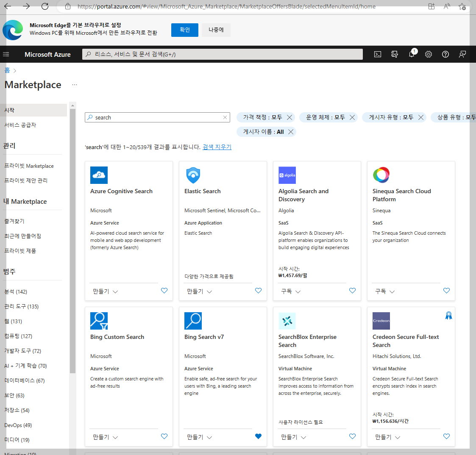Focus the Marketplace search field
The image size is (476, 455).
point(157,117)
